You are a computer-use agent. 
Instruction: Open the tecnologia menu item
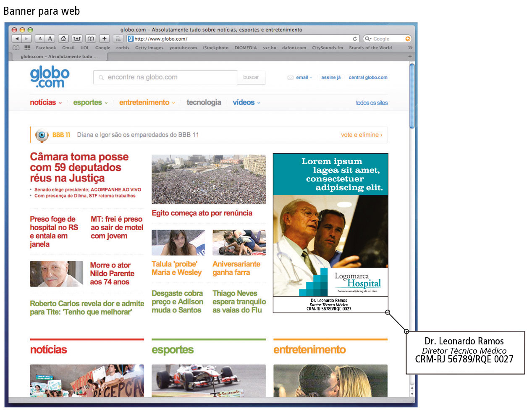tap(204, 102)
